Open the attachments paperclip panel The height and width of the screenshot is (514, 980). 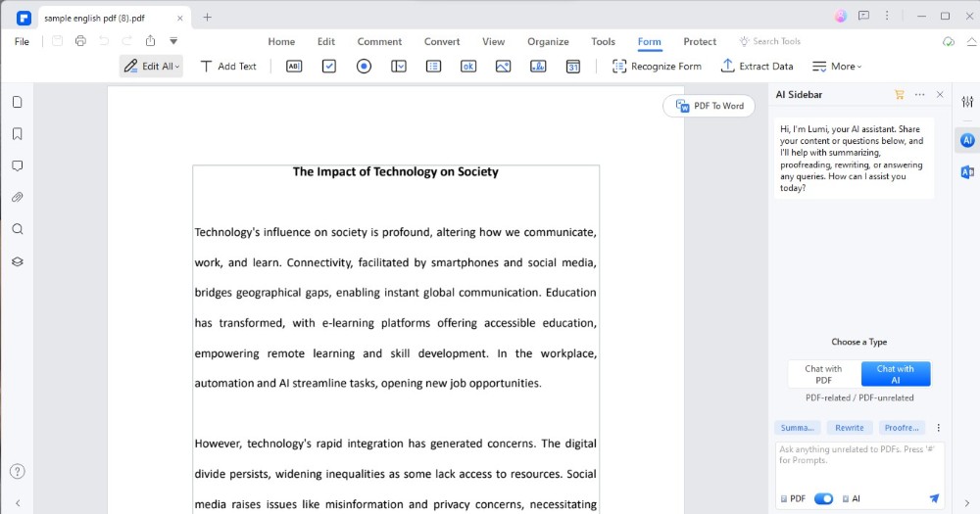tap(18, 198)
